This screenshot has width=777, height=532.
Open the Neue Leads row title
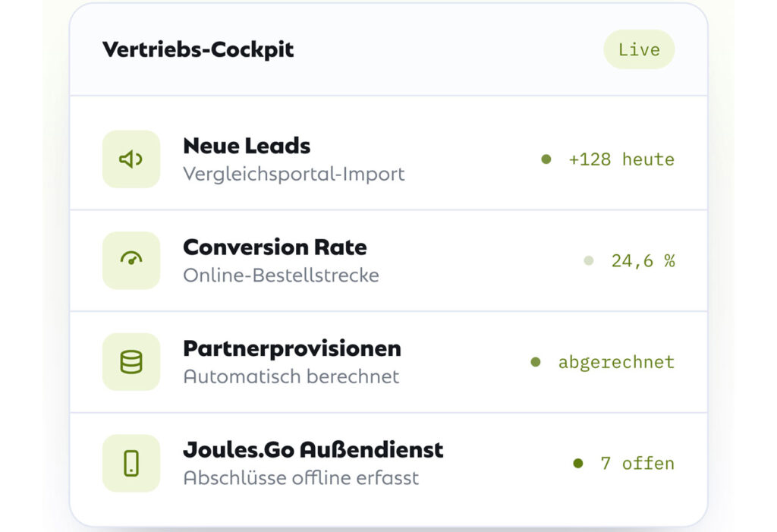coord(247,146)
